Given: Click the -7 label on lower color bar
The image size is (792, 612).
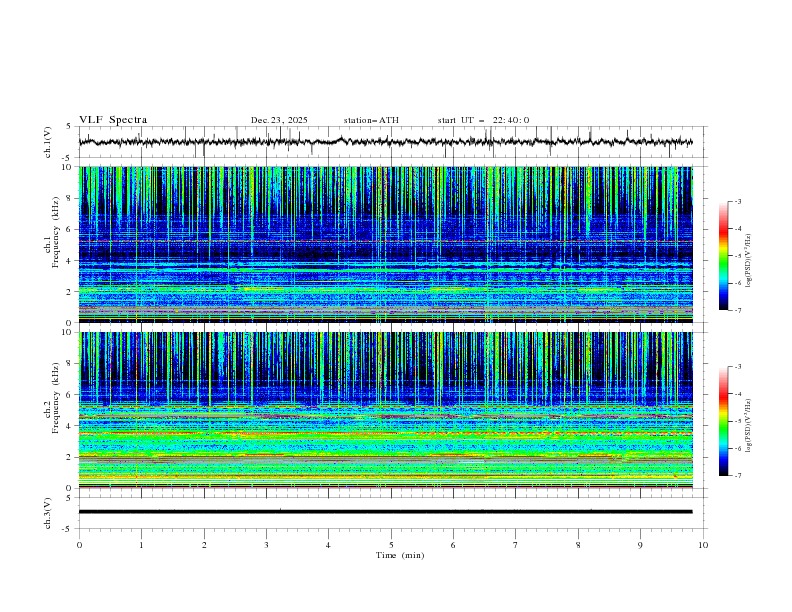Looking at the screenshot, I should [737, 475].
